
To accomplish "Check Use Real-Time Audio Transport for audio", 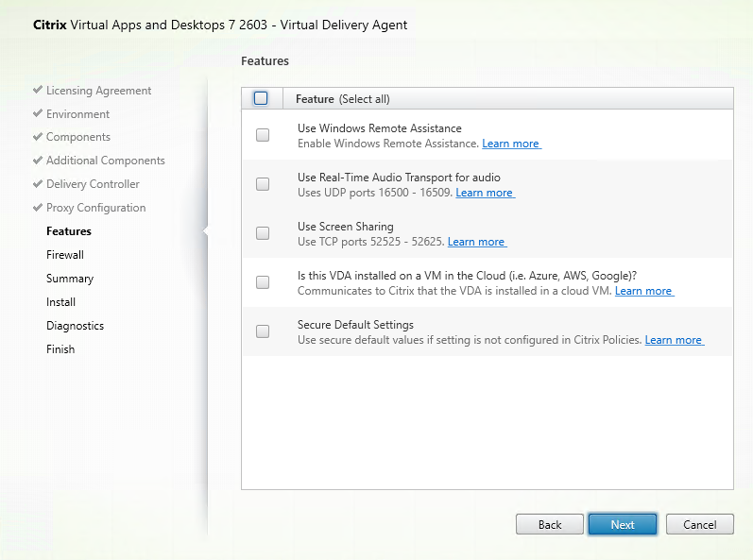I will (x=263, y=184).
